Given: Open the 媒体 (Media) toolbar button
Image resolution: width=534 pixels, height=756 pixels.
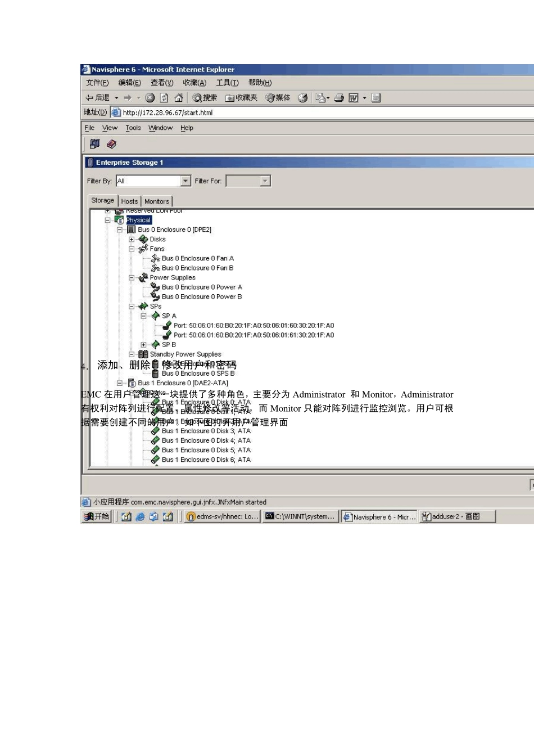Looking at the screenshot, I should (x=278, y=98).
